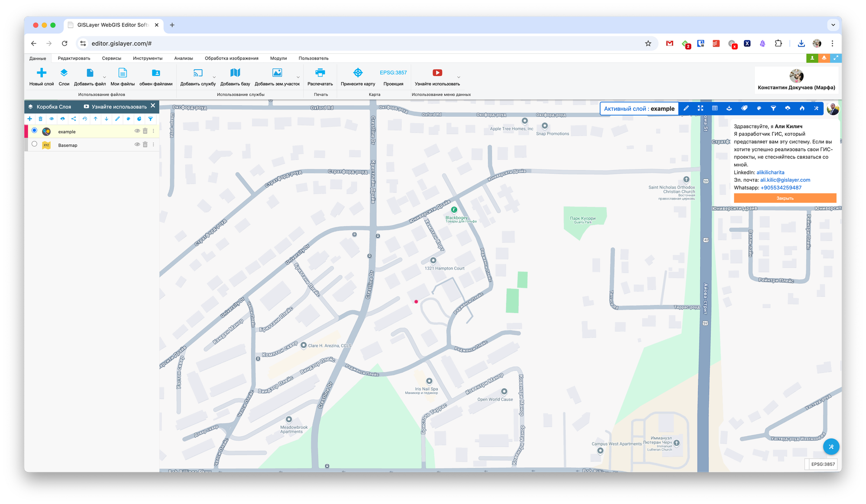Expand dropdown arrow next to 'Добавить зем.участок'
The image size is (866, 504).
click(x=298, y=77)
